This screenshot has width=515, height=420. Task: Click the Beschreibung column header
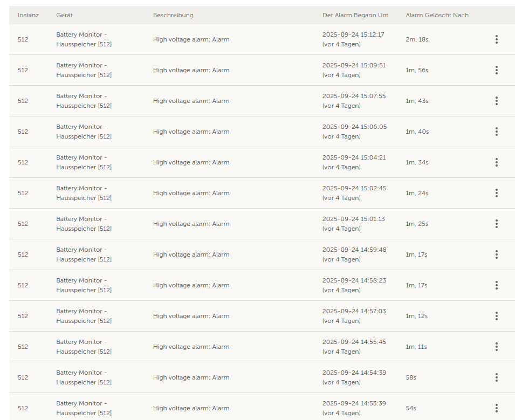(x=173, y=15)
